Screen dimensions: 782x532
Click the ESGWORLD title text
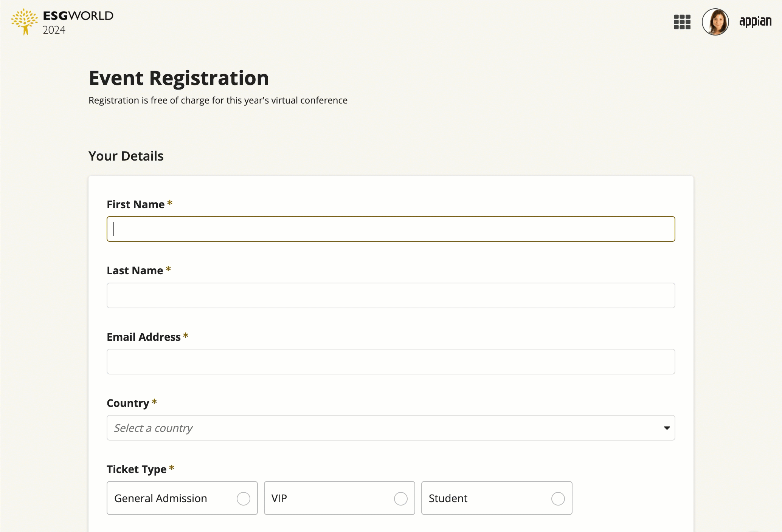78,15
